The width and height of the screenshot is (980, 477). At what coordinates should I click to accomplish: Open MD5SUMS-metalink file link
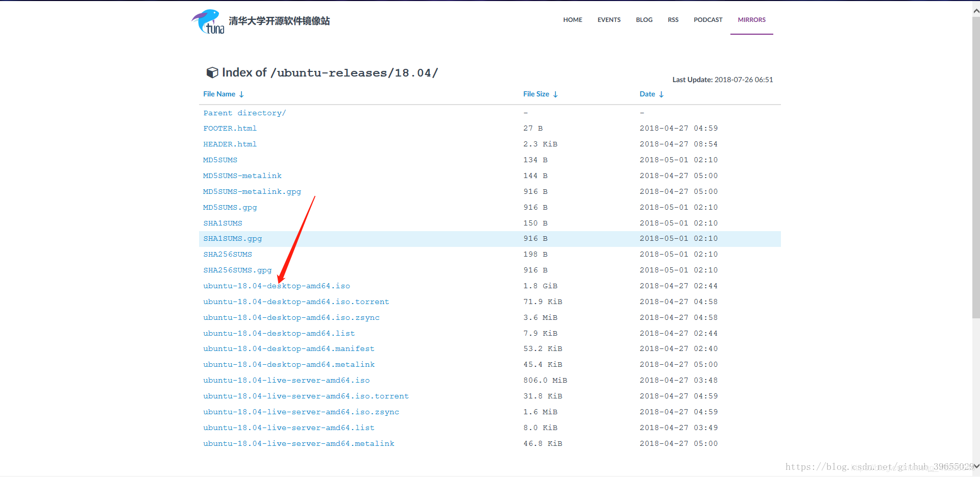click(242, 176)
